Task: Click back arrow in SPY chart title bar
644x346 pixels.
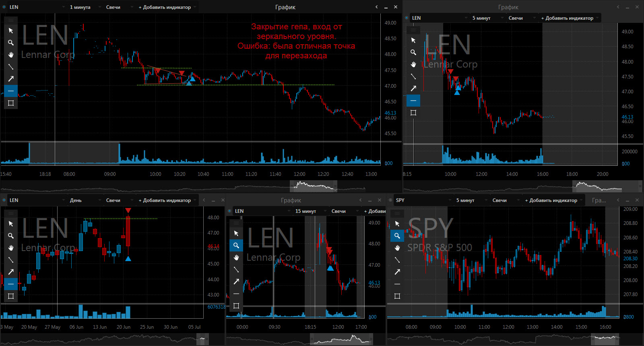Action: 618,200
